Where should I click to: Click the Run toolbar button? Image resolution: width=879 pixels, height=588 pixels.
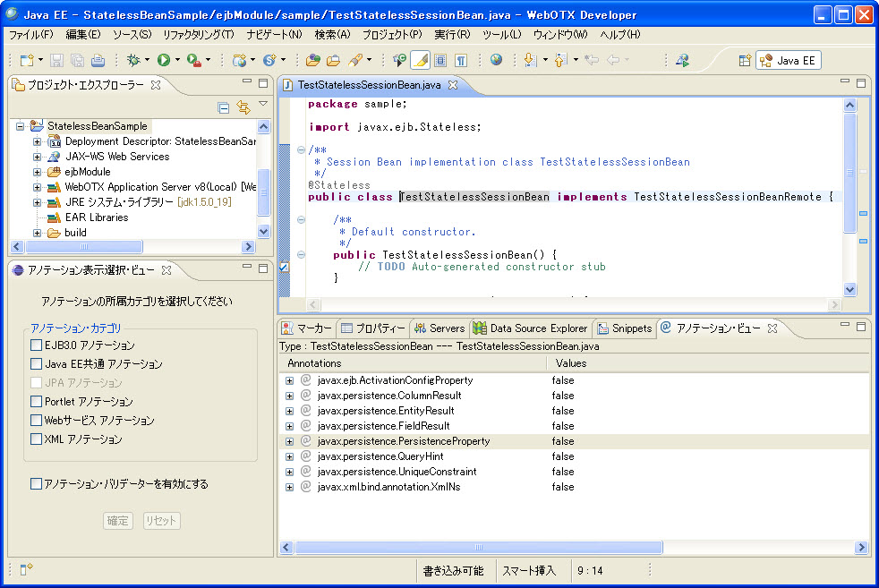tap(164, 60)
